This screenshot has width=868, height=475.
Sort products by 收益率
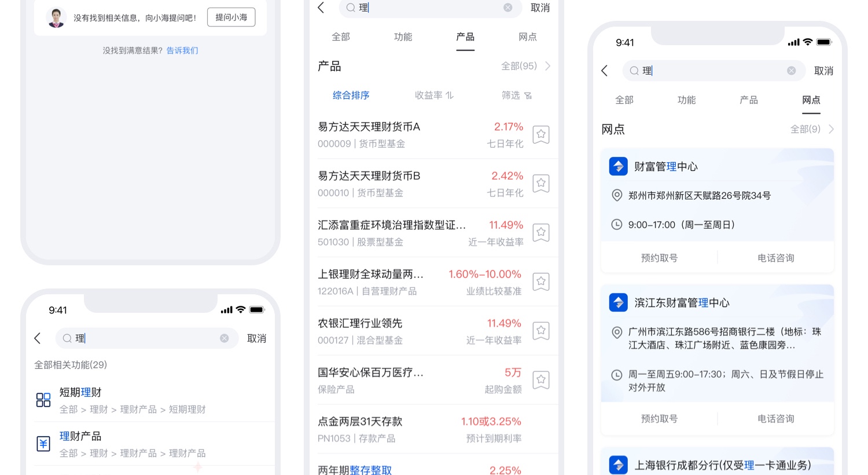click(434, 96)
